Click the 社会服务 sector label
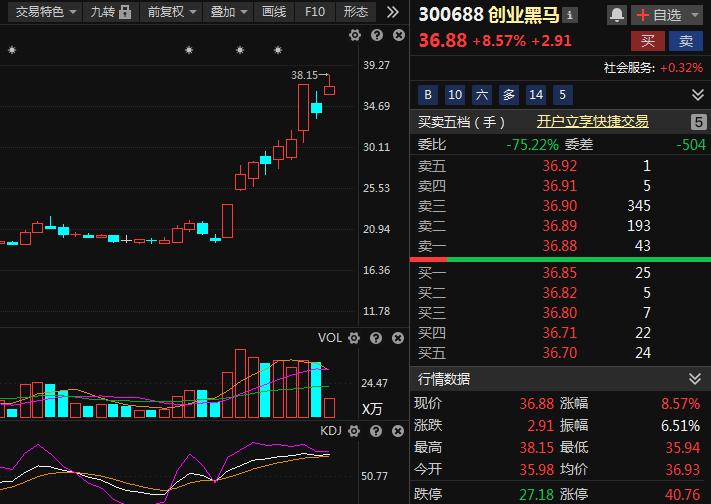Viewport: 711px width, 504px height. (x=629, y=68)
